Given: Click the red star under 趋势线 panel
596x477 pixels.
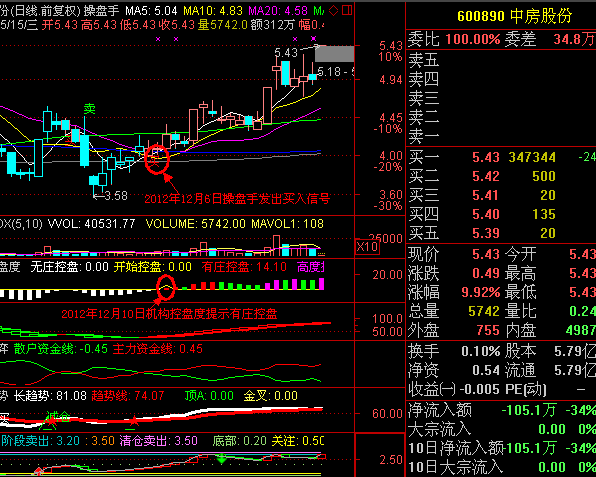Looking at the screenshot, I should [133, 421].
